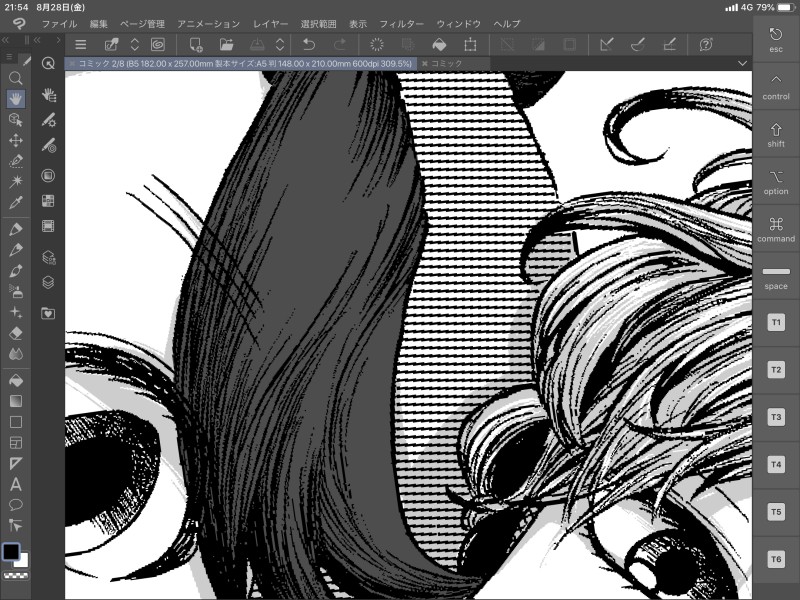Viewport: 800px width, 600px height.
Task: Select the Text tool
Action: click(16, 484)
